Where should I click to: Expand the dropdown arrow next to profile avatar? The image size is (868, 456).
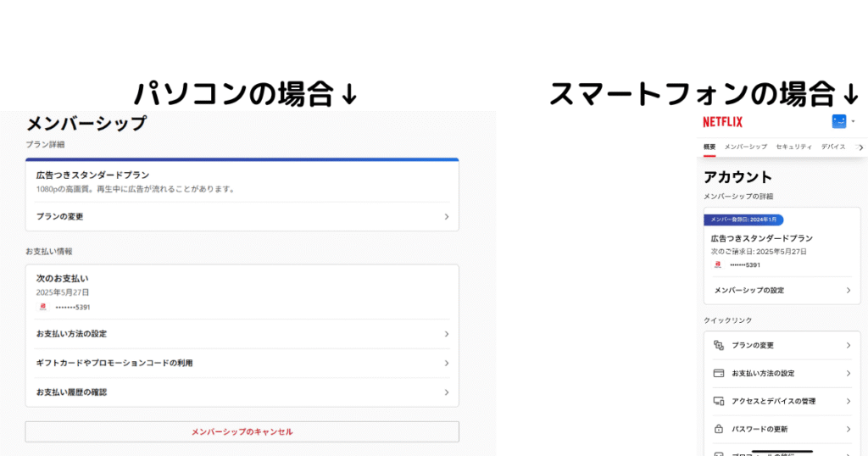(x=853, y=121)
